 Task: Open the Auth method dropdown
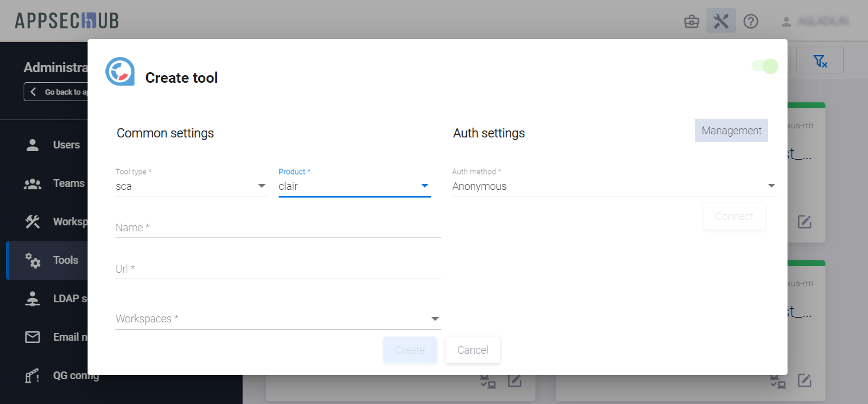coord(614,186)
